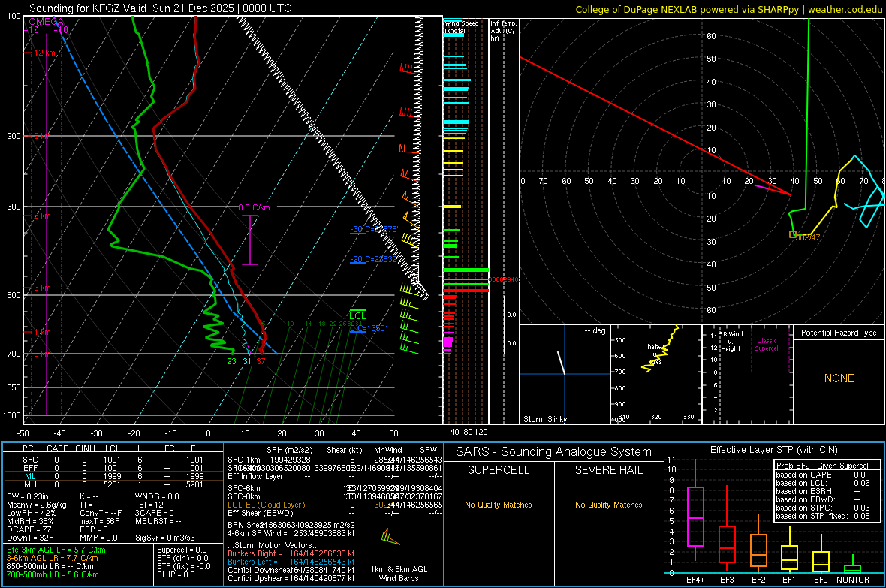Click the 'MeanW = 2.6g/kg' value
Viewport: 886px width, 588px height.
pos(37,505)
